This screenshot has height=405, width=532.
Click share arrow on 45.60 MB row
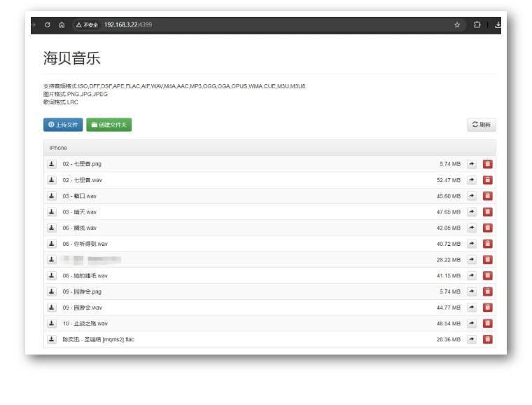(x=472, y=196)
